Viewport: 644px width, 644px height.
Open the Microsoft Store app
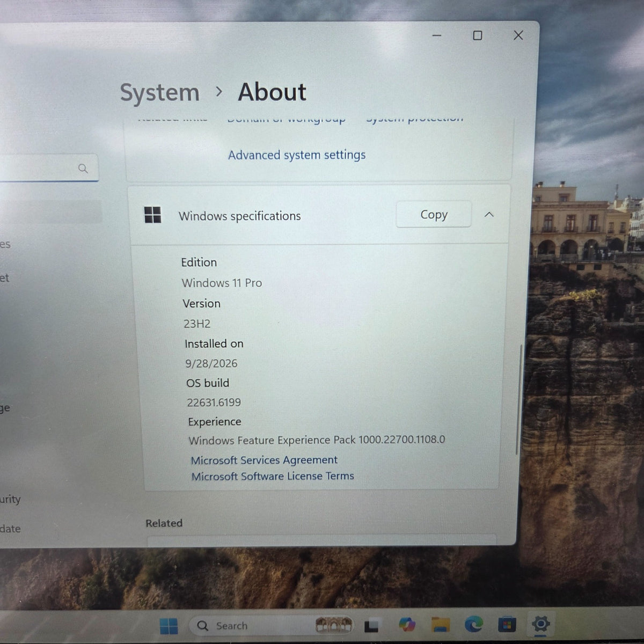click(507, 624)
